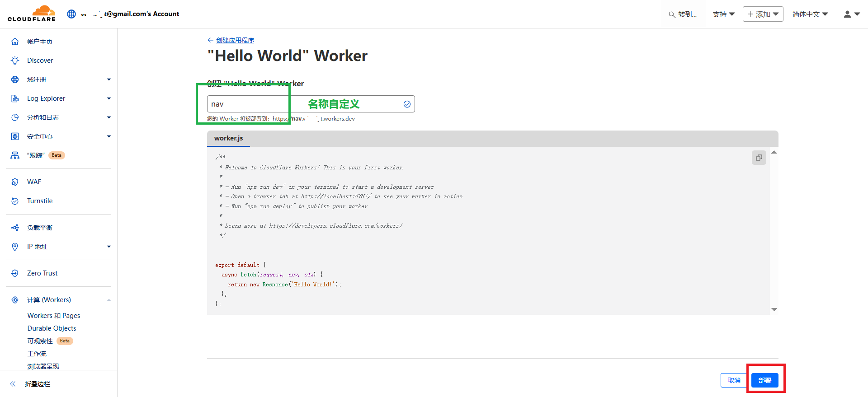Expand the IP 地址 submenu
Viewport: 868px width, 397px height.
click(x=108, y=247)
